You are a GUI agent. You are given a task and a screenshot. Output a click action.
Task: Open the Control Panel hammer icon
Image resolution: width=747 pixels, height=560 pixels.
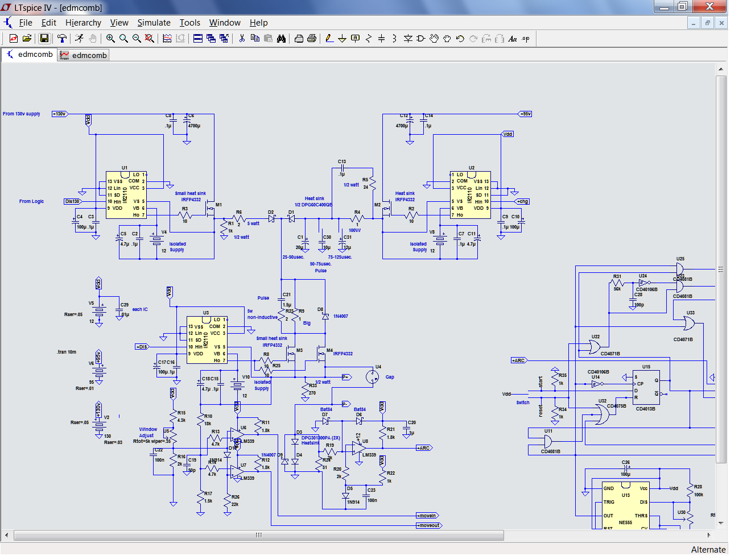coord(62,38)
